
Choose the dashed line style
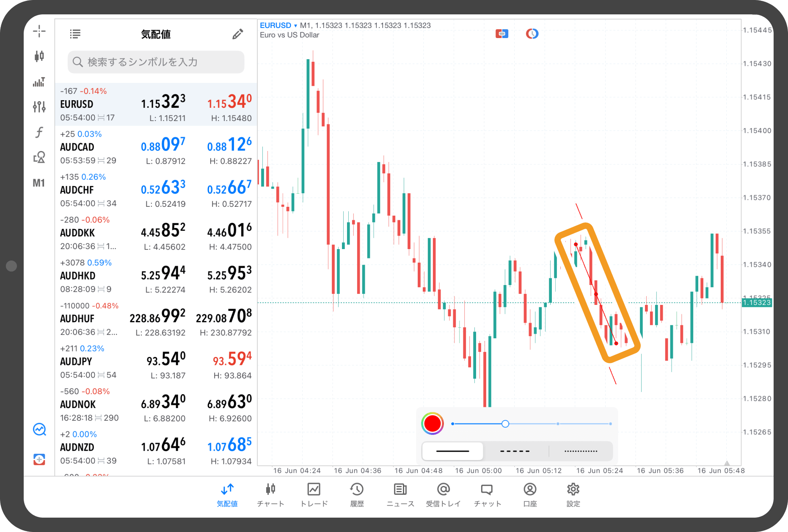[x=515, y=451]
